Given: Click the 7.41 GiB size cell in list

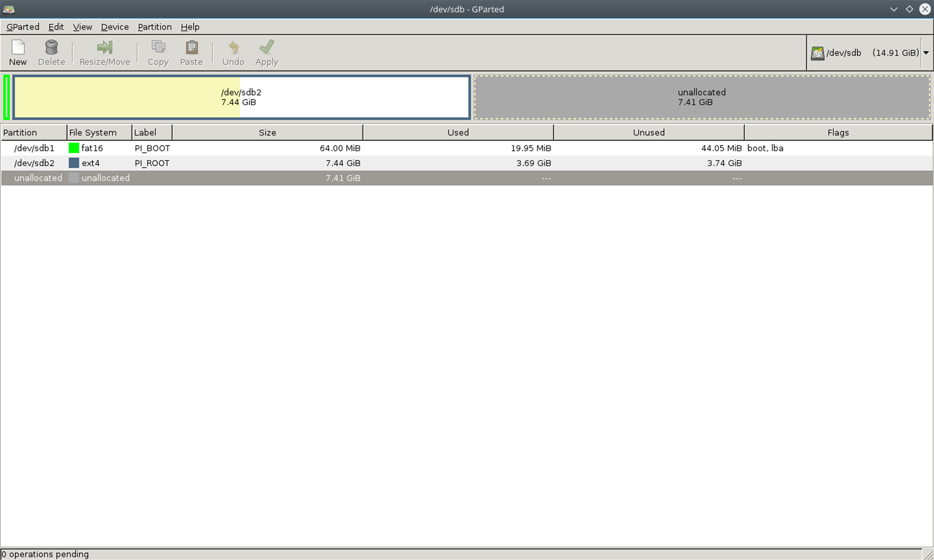Looking at the screenshot, I should point(343,178).
